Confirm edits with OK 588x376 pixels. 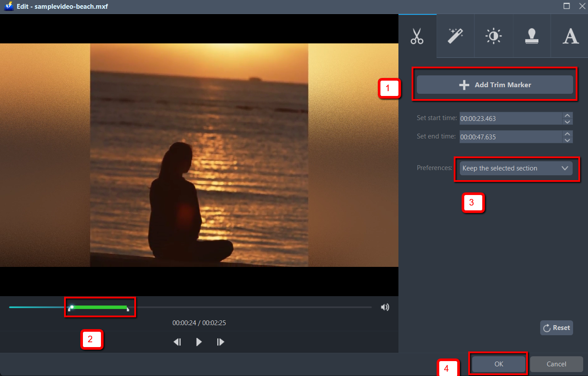tap(498, 364)
